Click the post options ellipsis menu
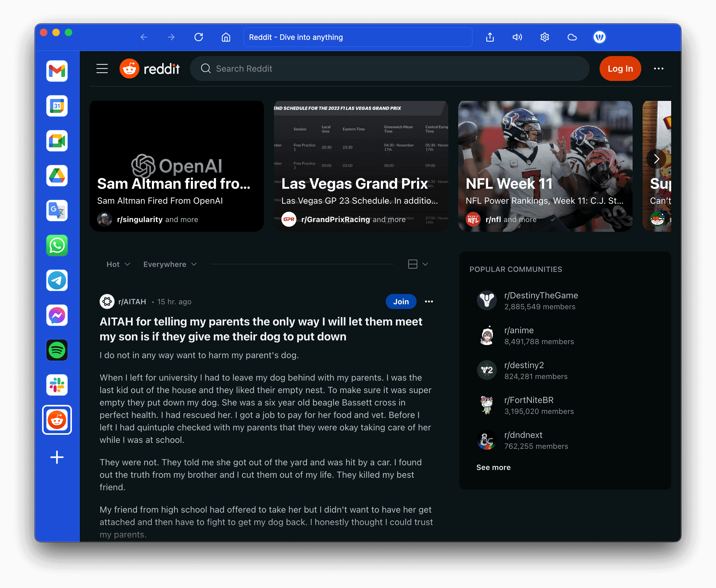This screenshot has width=716, height=588. (x=429, y=301)
